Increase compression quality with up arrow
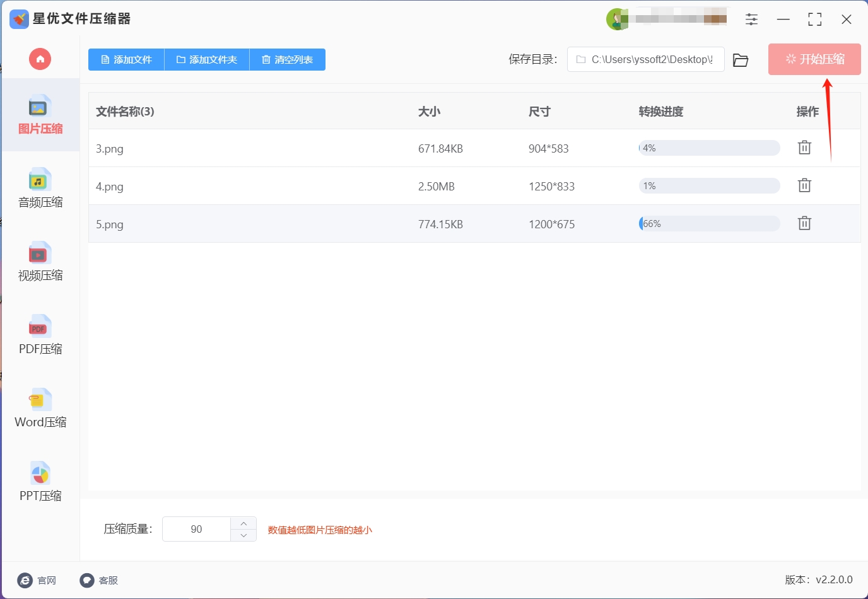The width and height of the screenshot is (868, 599). [243, 523]
